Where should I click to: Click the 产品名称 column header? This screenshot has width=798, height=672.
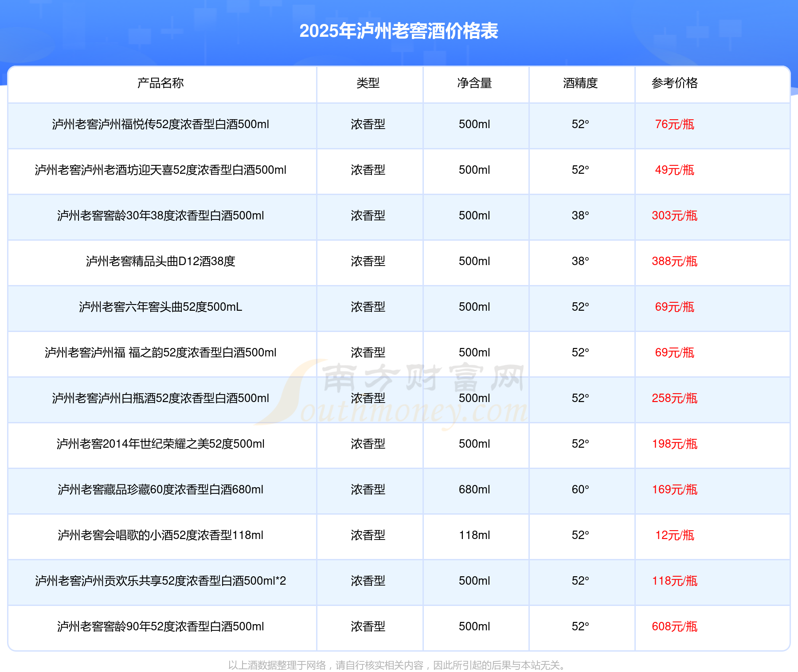point(160,83)
